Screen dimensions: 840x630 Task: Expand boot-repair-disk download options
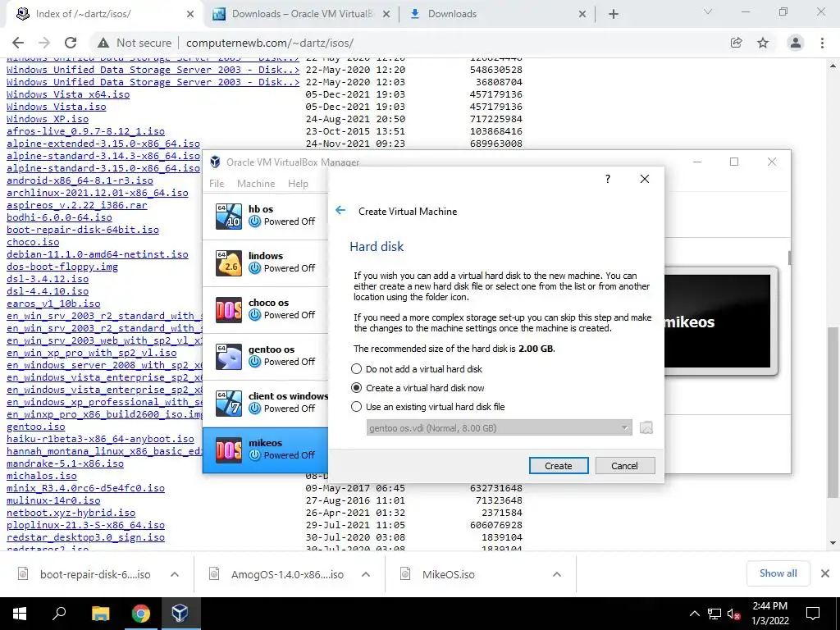(175, 574)
